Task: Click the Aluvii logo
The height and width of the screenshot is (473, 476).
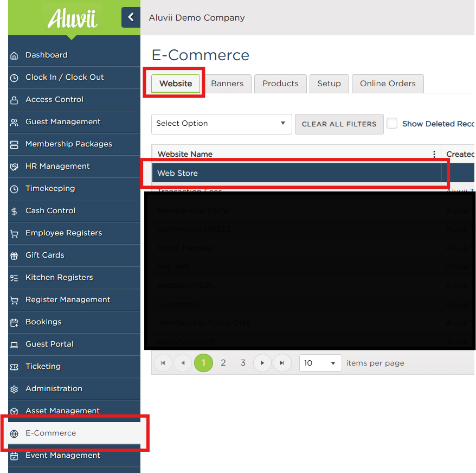Action: (72, 19)
